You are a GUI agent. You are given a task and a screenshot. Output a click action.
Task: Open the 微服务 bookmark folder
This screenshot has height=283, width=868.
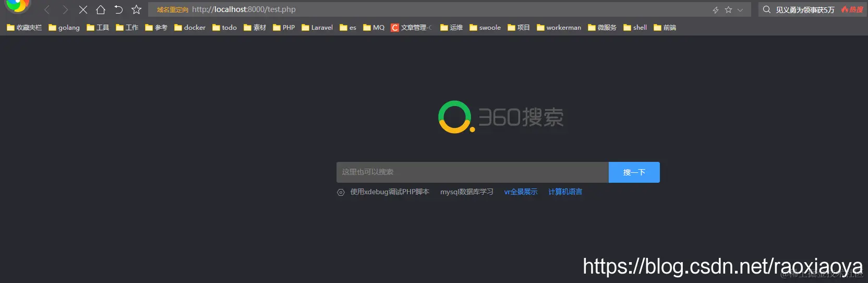click(602, 27)
